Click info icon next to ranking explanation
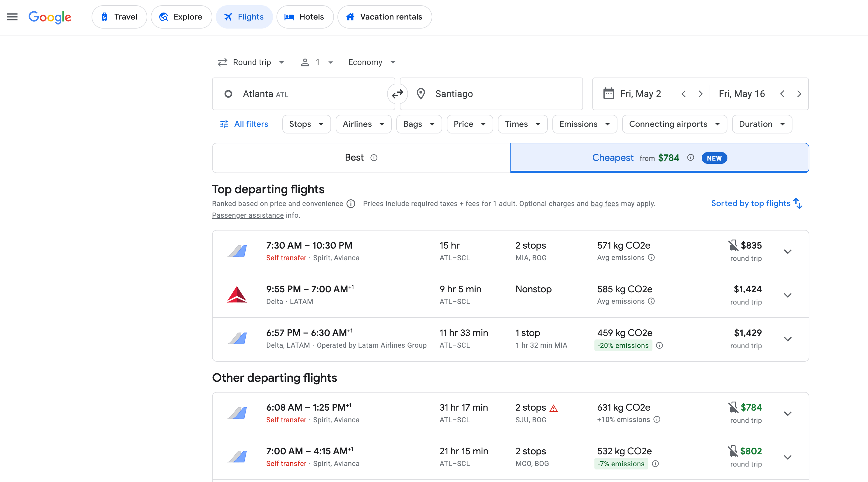868x482 pixels. 351,204
